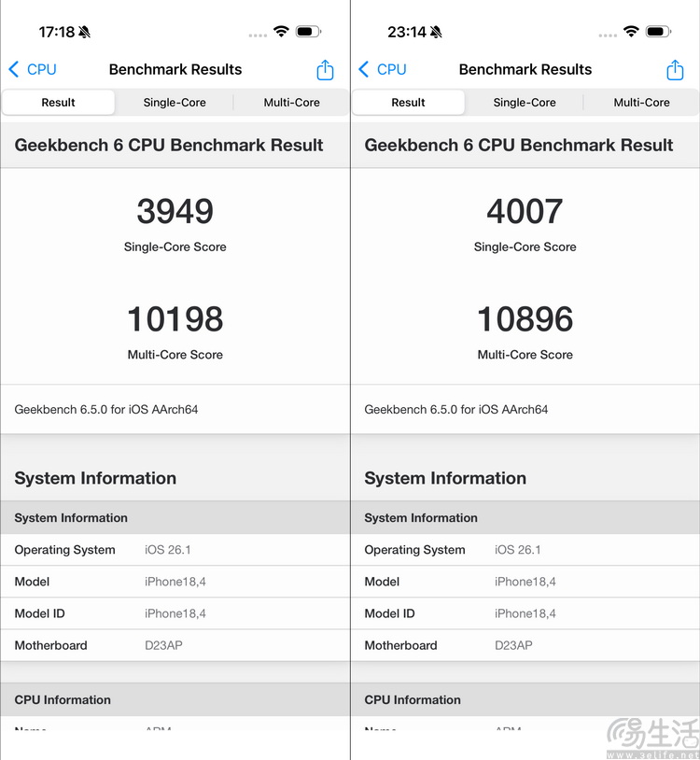Tap silent bell icon next to 17:18
Screen dimensions: 700x760
(84, 32)
